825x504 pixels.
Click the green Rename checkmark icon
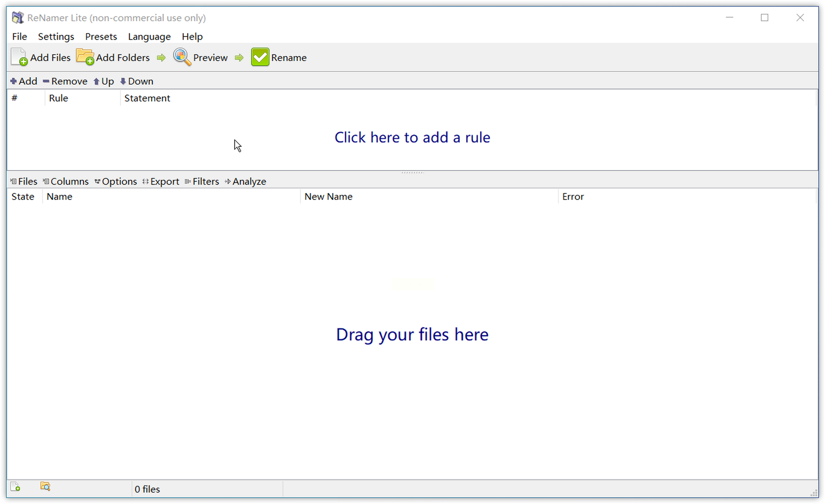coord(260,57)
